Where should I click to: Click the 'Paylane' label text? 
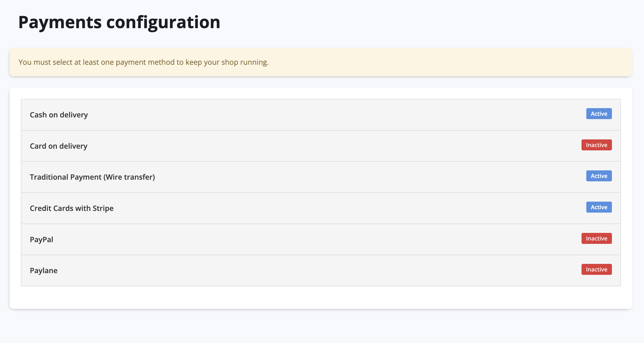coord(44,271)
